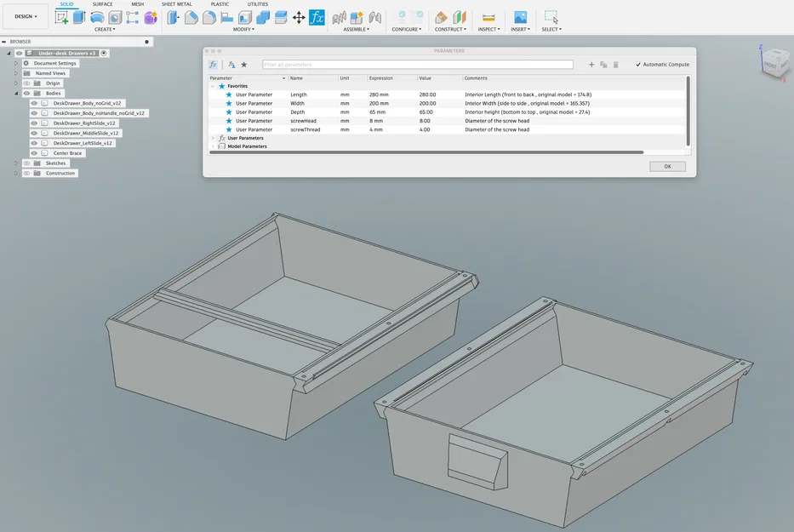794x532 pixels.
Task: Select the Create Sketch tool
Action: click(x=60, y=16)
